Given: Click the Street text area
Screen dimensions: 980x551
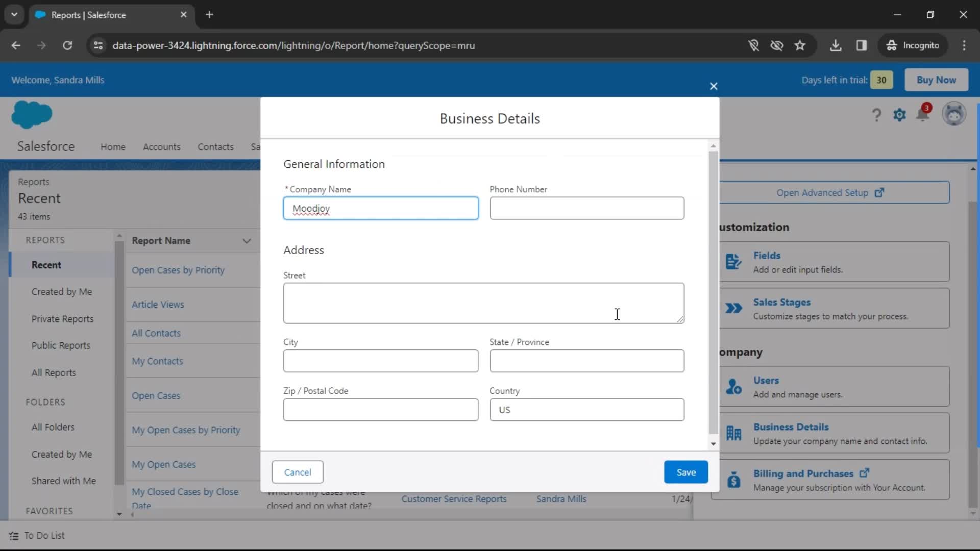Looking at the screenshot, I should tap(484, 303).
